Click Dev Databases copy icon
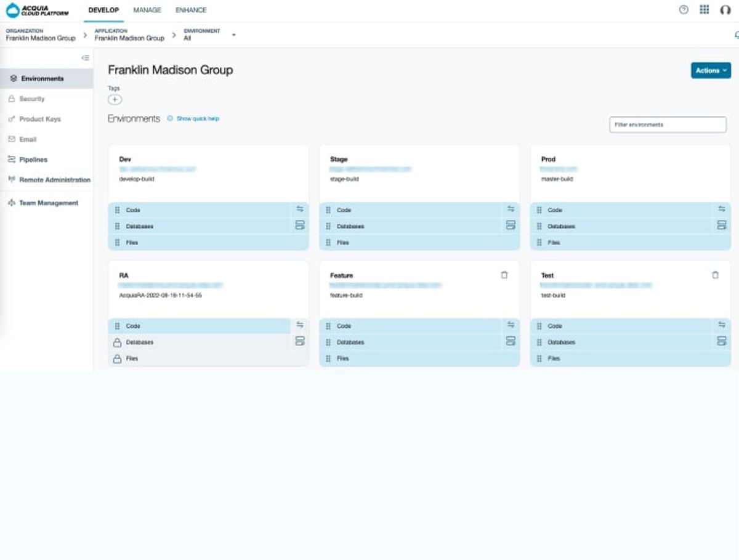The width and height of the screenshot is (739, 560). [x=300, y=225]
